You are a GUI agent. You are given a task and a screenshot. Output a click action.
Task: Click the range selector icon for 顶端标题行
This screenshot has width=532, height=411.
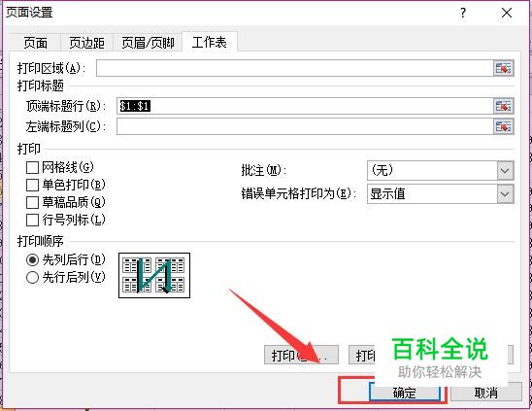(x=504, y=106)
